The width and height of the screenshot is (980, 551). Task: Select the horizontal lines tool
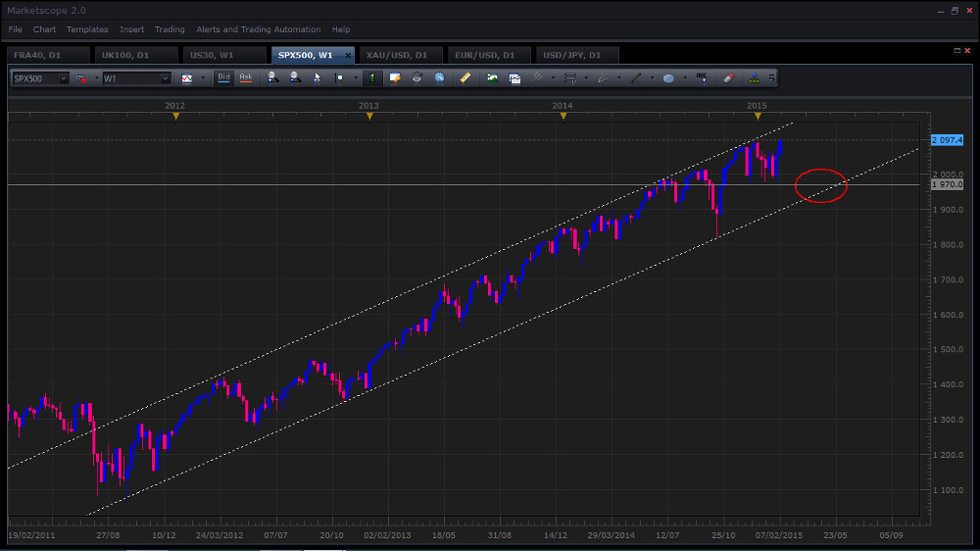pos(570,77)
